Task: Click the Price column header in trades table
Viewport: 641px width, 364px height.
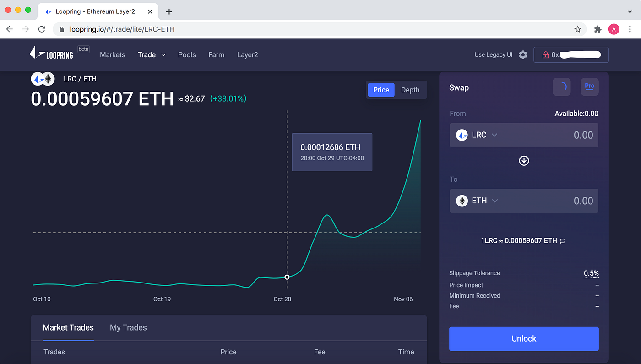Action: [228, 352]
